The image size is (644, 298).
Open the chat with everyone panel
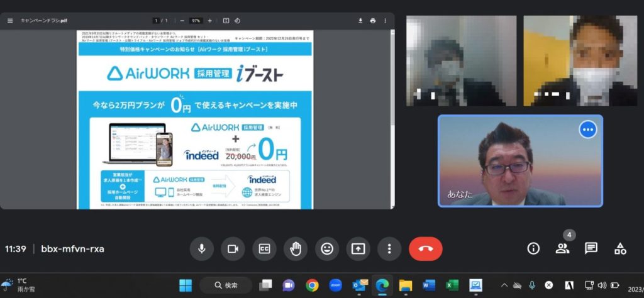[591, 248]
